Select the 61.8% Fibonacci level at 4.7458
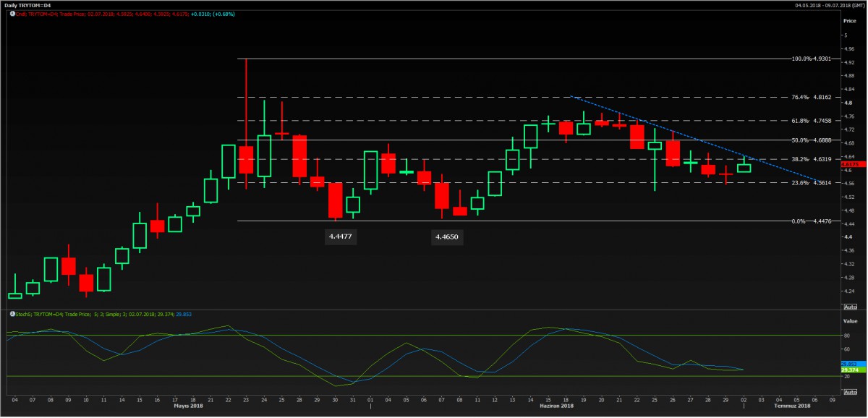The width and height of the screenshot is (868, 418). pos(810,121)
